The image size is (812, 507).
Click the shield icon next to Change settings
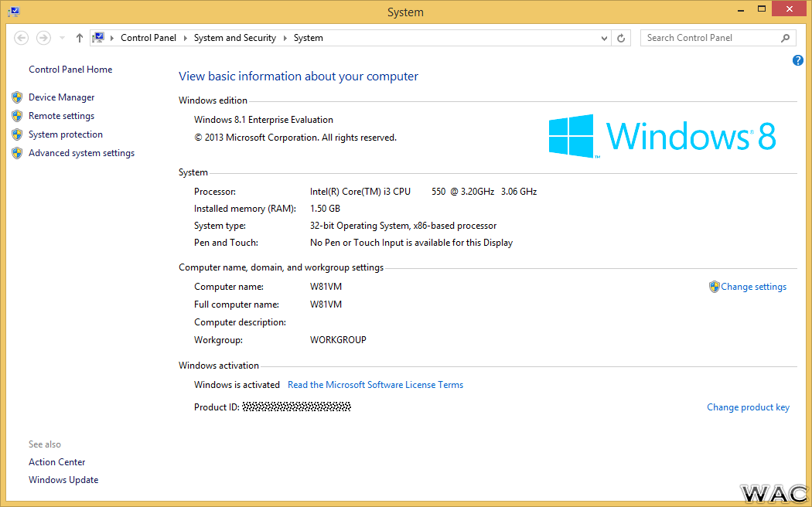[714, 287]
